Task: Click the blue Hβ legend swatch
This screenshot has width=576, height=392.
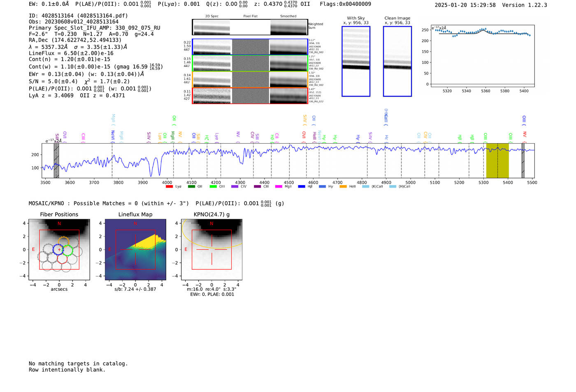Action: point(302,187)
